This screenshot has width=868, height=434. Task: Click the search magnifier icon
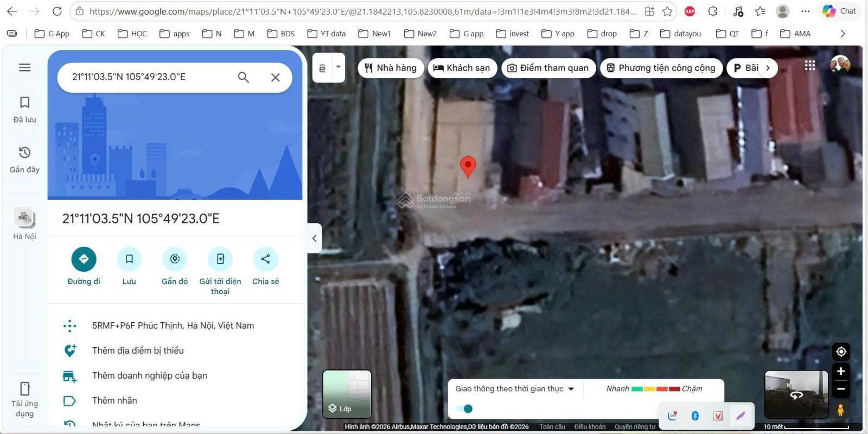click(244, 78)
